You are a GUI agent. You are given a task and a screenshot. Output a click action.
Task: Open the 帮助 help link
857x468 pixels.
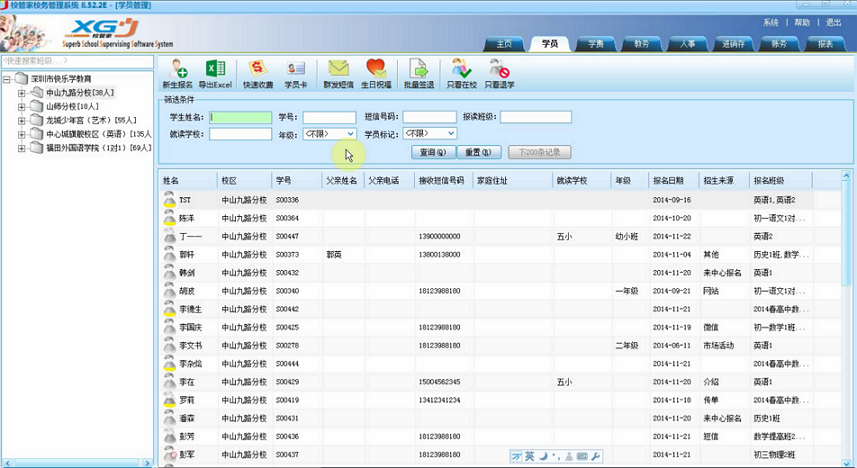click(x=802, y=22)
